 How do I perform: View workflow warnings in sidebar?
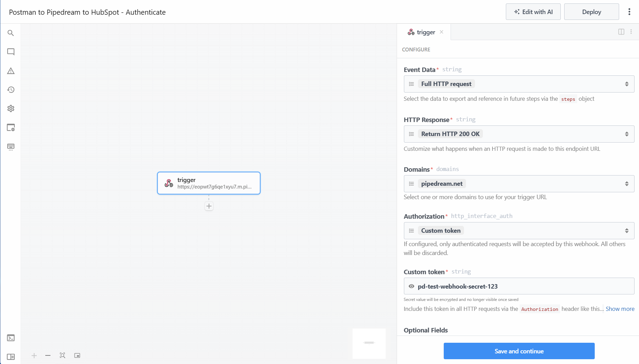tap(11, 71)
